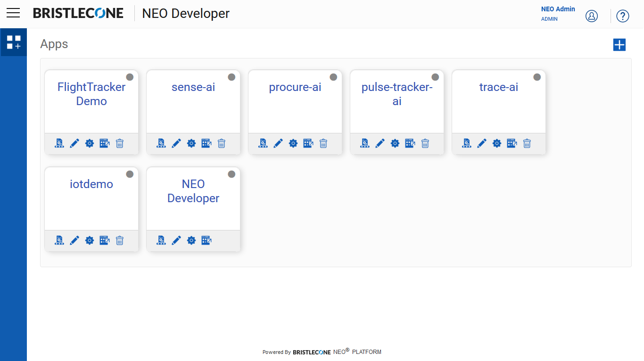Click the build pipeline icon for pulse-tracker-ai
The height and width of the screenshot is (361, 644).
[364, 143]
